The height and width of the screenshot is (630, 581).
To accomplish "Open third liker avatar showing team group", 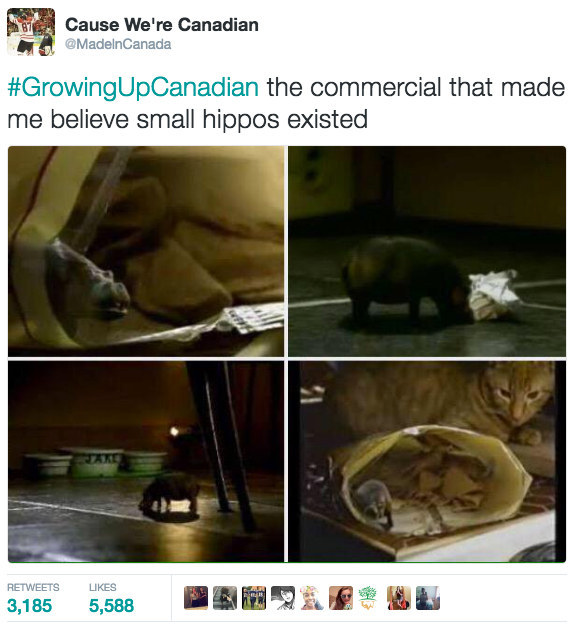I will point(254,598).
